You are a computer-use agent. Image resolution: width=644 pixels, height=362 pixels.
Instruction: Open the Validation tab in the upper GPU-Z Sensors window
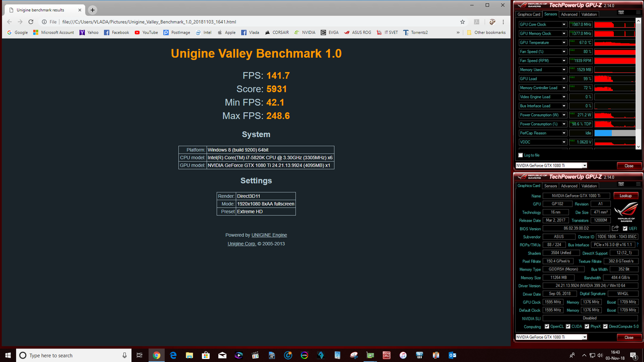pos(589,14)
